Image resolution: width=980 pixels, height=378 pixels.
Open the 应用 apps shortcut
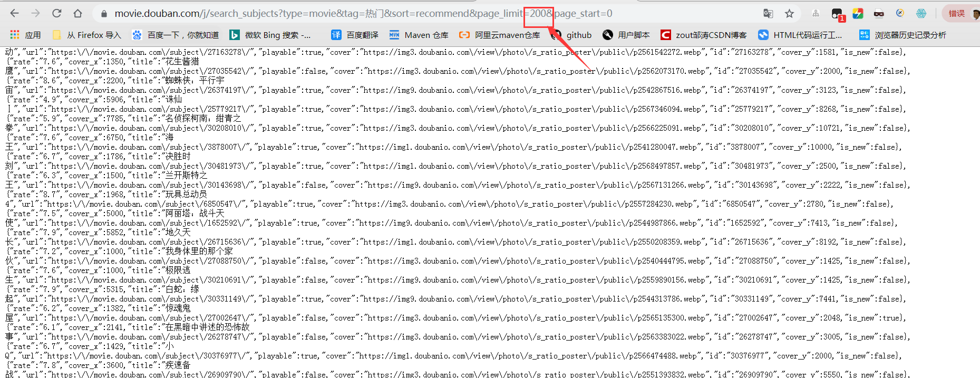(x=25, y=35)
